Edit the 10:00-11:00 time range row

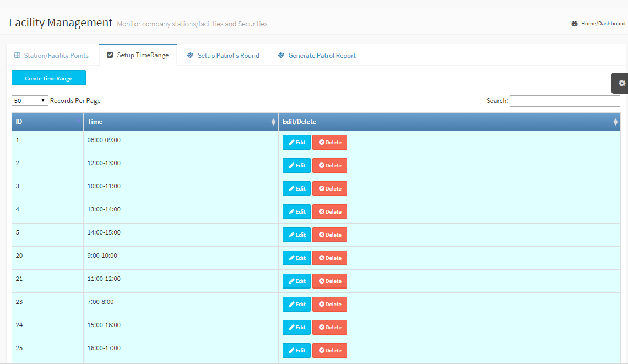296,189
